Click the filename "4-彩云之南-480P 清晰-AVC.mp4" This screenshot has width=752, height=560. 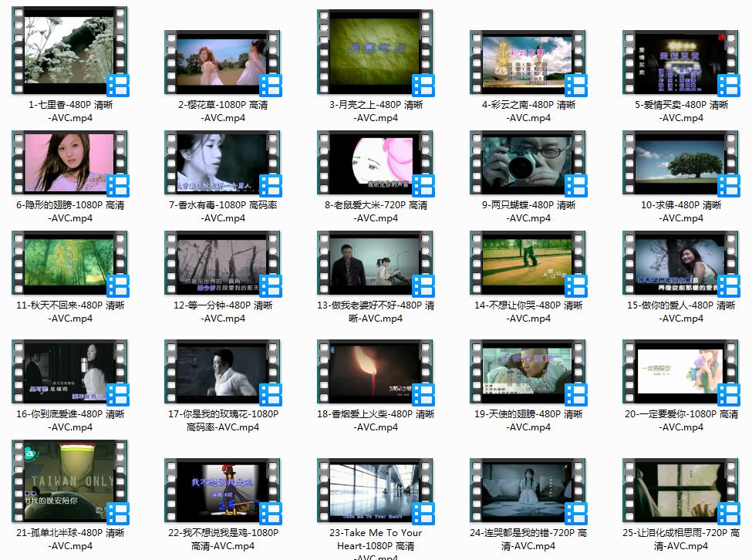[528, 111]
